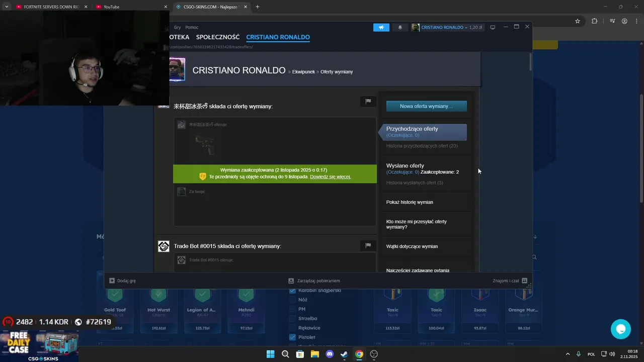Select the Gold Toof skin card
Image resolution: width=644 pixels, height=362 pixels.
click(x=115, y=310)
